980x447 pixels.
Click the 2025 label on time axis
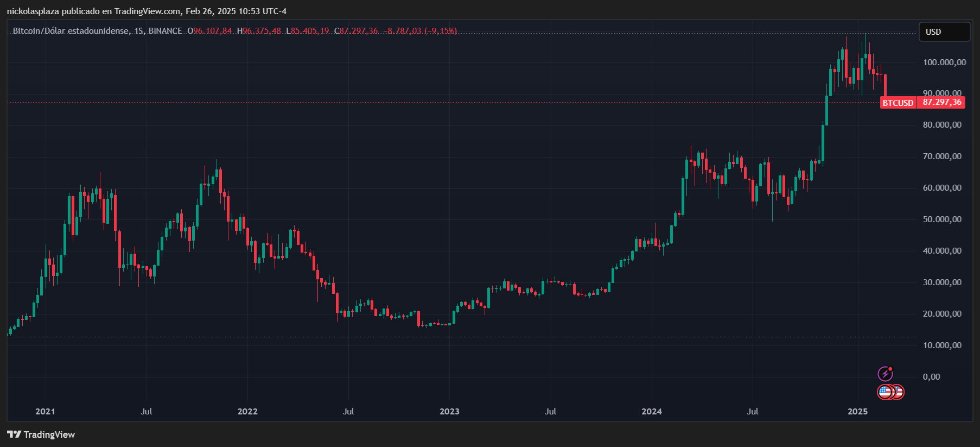pyautogui.click(x=858, y=411)
